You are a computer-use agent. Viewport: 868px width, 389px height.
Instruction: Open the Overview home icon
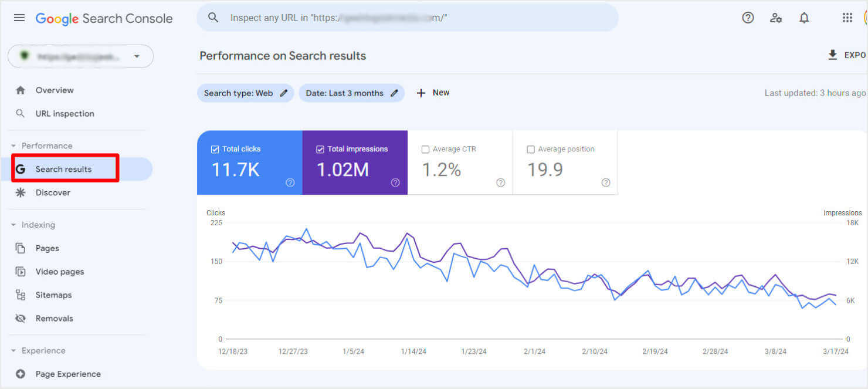[x=21, y=90]
